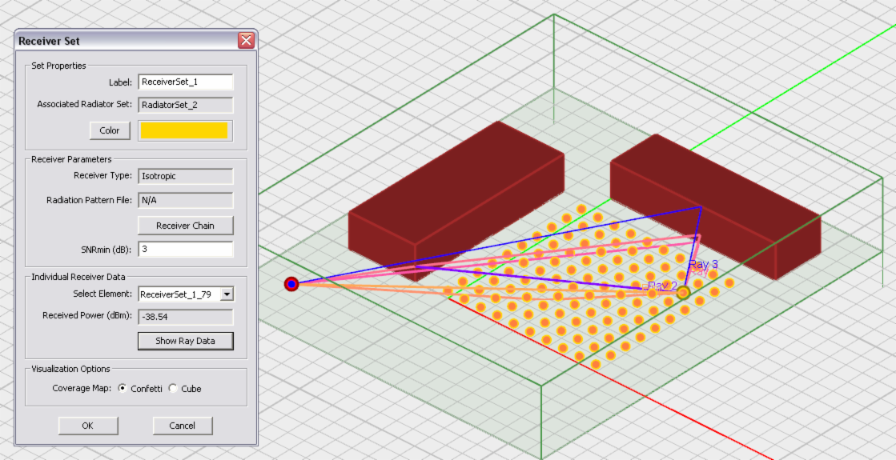Viewport: 896px width, 460px height.
Task: Click the SNRmin (dB) input field
Action: pyautogui.click(x=185, y=249)
